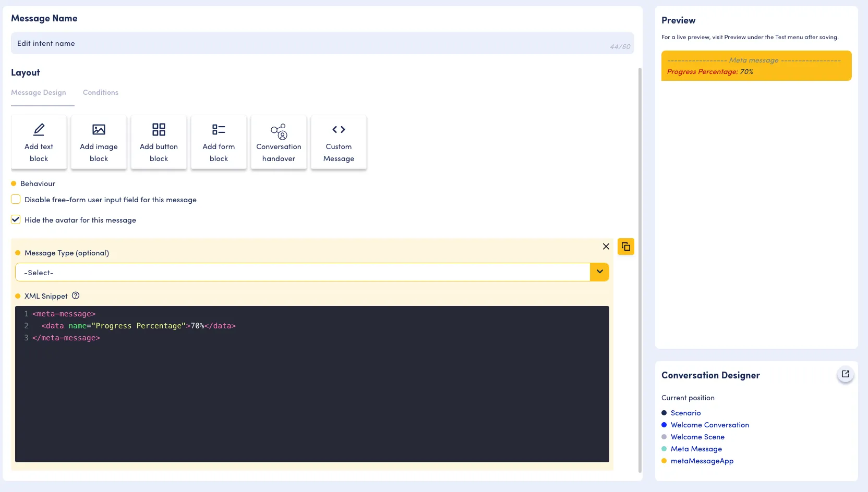
Task: Click the Custom Message code brackets icon
Action: click(339, 129)
